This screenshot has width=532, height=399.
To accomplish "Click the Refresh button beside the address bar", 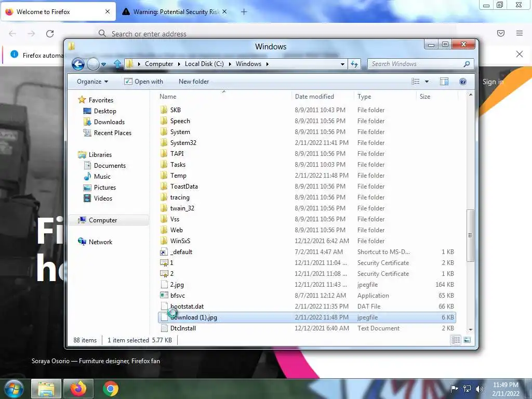I will 354,64.
